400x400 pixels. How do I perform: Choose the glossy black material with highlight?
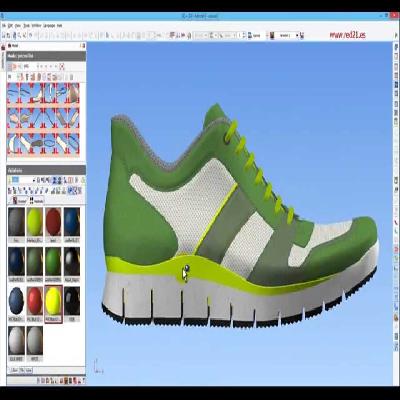pyautogui.click(x=72, y=261)
